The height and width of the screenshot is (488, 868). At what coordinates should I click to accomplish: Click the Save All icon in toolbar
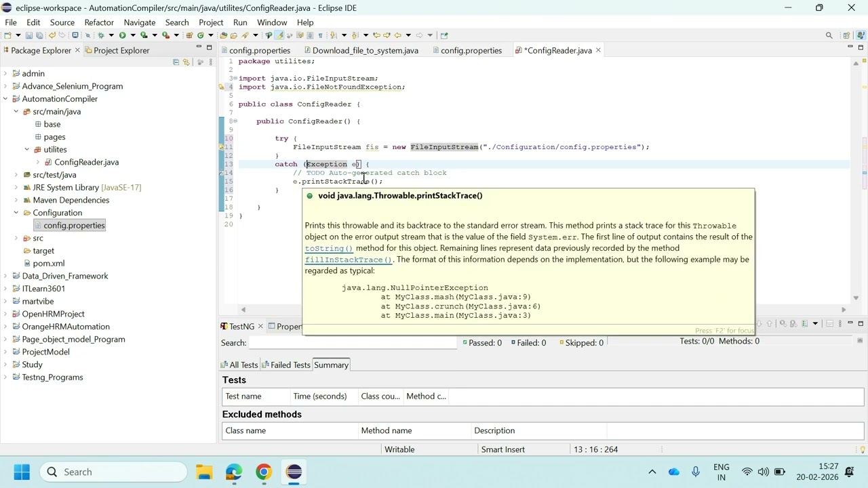pyautogui.click(x=39, y=35)
